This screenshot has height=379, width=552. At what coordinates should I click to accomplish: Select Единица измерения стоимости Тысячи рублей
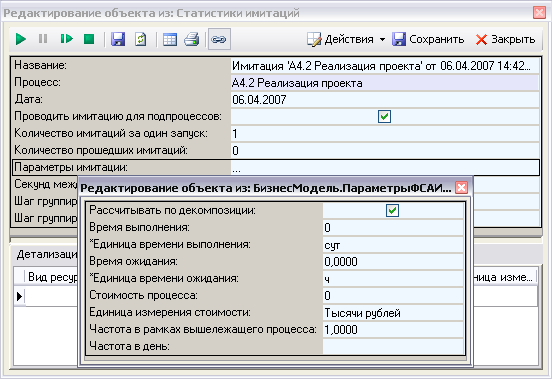tap(393, 312)
